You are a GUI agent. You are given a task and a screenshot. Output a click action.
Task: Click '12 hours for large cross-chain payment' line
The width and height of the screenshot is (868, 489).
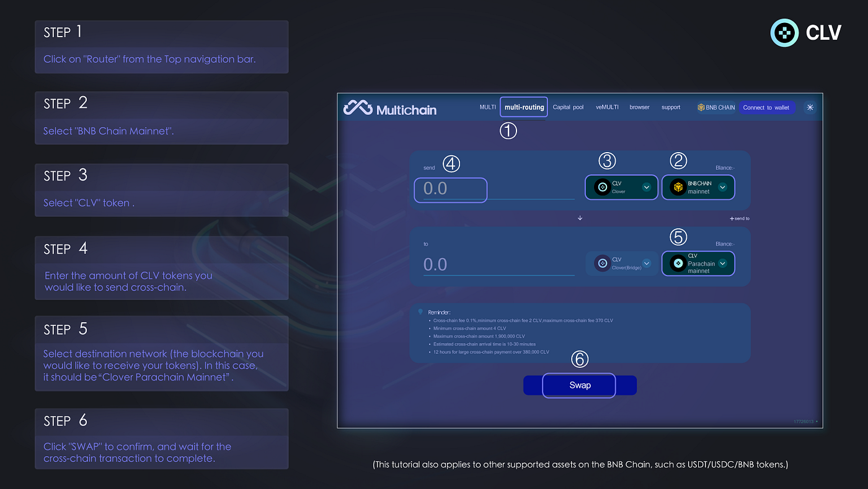491,352
